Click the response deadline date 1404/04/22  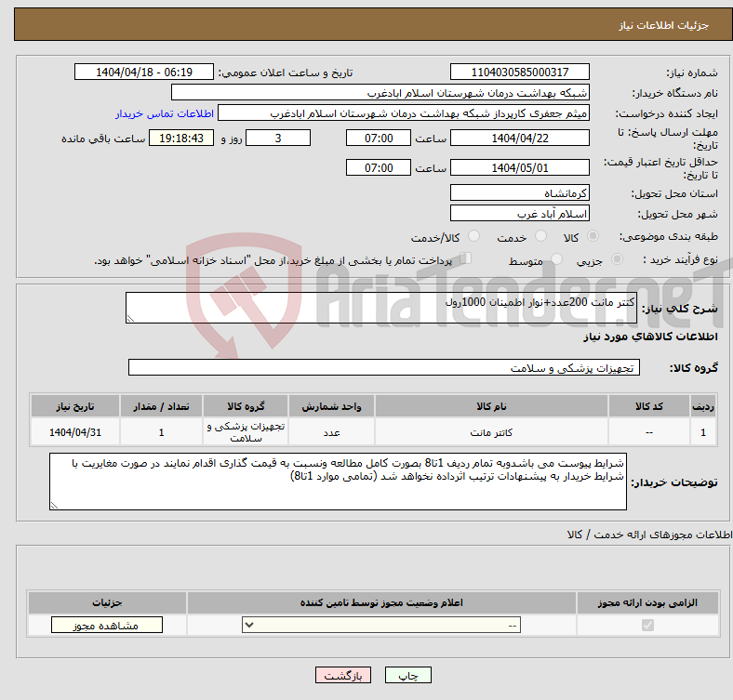(520, 138)
